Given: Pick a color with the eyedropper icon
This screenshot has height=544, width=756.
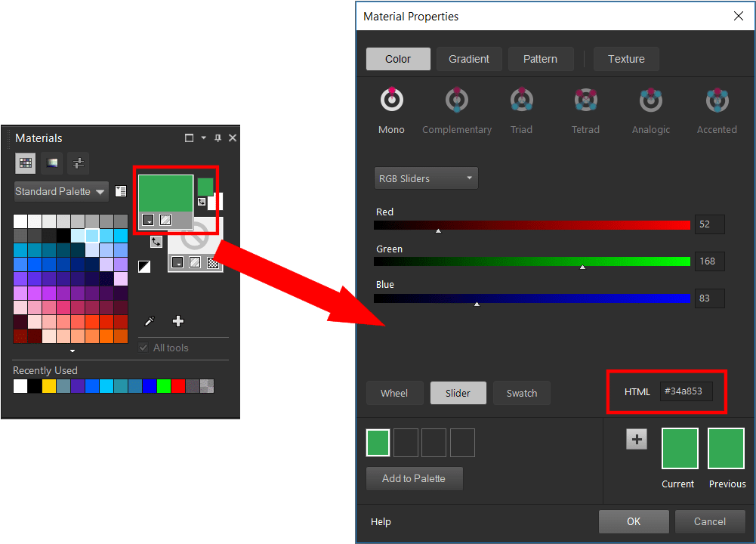Looking at the screenshot, I should tap(150, 320).
